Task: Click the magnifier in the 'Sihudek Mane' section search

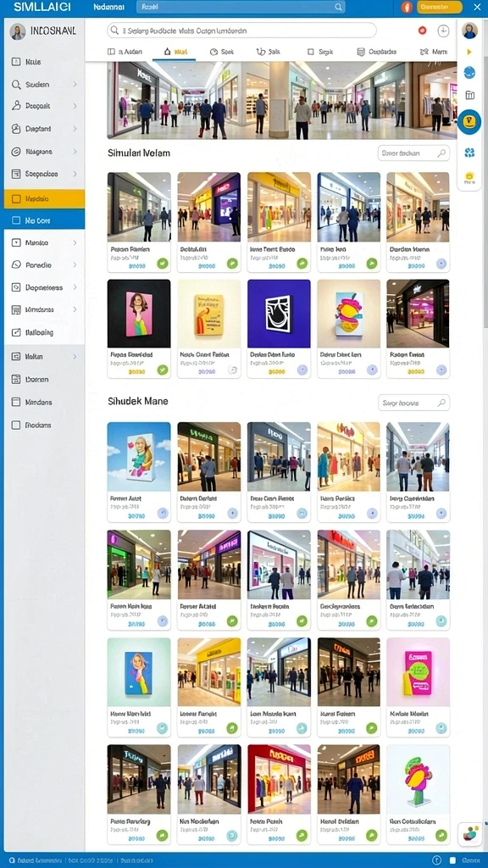Action: pyautogui.click(x=441, y=403)
